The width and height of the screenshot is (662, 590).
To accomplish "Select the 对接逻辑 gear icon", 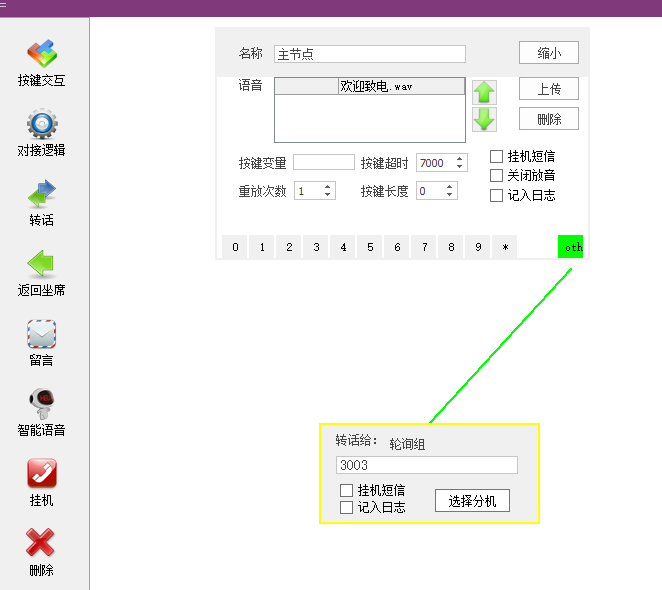I will (x=41, y=124).
